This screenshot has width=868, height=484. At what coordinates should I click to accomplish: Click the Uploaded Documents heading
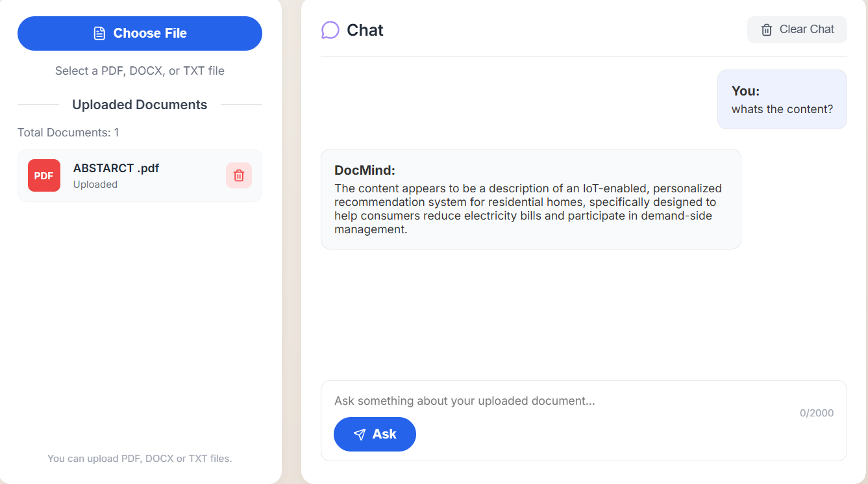pyautogui.click(x=140, y=105)
